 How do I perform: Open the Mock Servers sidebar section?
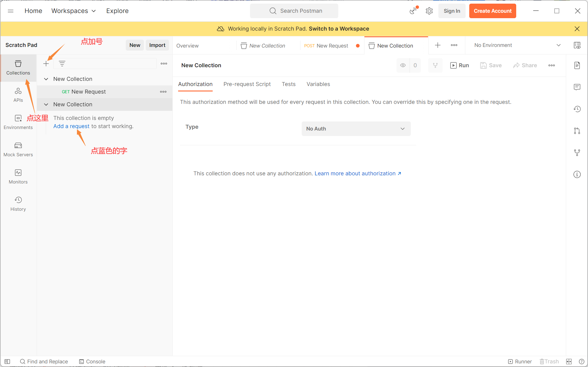coord(18,149)
